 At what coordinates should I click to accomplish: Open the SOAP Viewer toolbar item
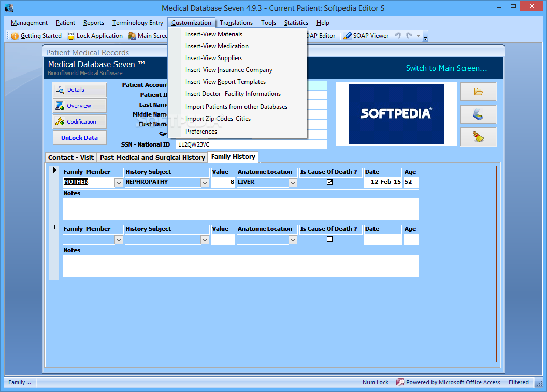[x=366, y=36]
